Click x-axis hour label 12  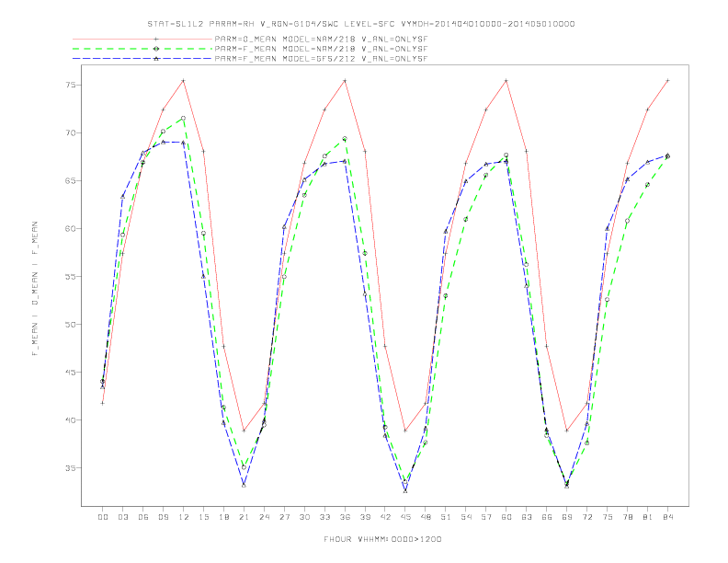pyautogui.click(x=184, y=517)
